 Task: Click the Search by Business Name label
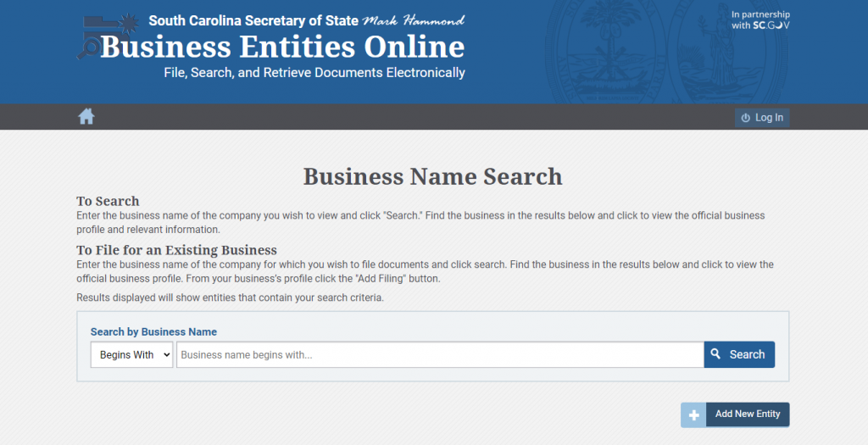(x=153, y=331)
